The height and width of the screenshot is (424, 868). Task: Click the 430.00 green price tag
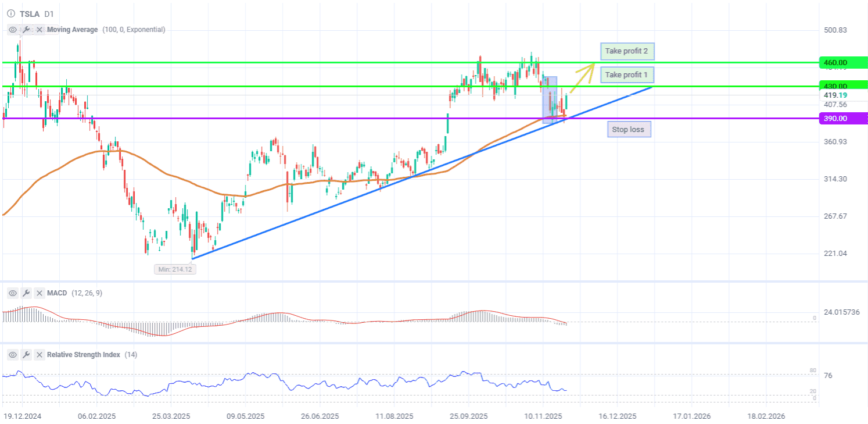click(x=841, y=86)
